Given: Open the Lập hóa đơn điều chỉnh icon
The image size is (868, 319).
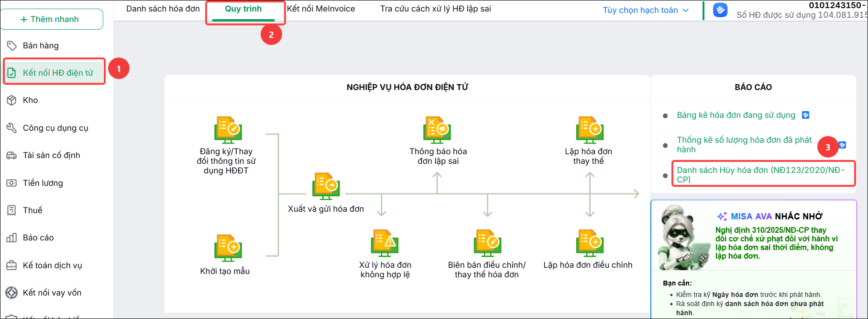Looking at the screenshot, I should [590, 243].
